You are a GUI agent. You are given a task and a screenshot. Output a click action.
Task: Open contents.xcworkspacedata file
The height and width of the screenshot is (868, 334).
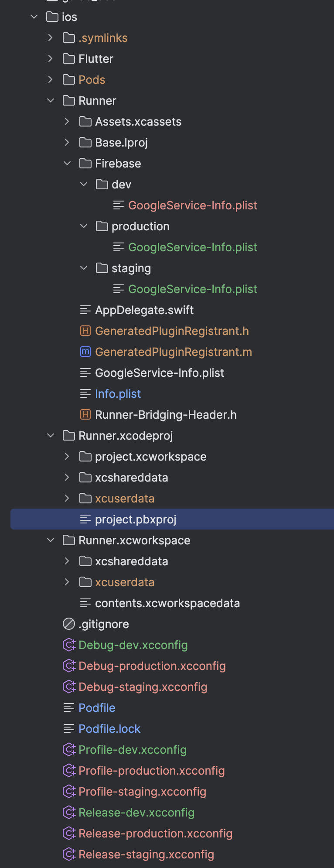click(167, 603)
